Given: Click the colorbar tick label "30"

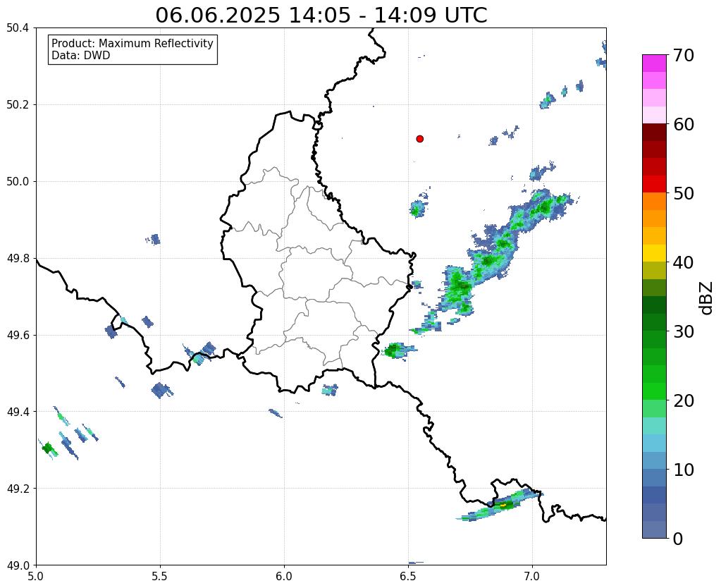Looking at the screenshot, I should 684,331.
